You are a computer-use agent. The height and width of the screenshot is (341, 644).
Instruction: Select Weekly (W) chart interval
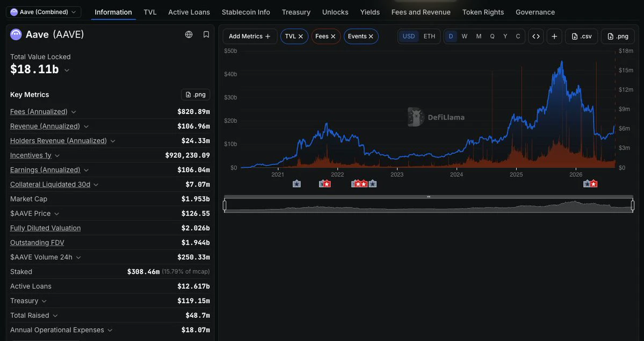tap(465, 36)
